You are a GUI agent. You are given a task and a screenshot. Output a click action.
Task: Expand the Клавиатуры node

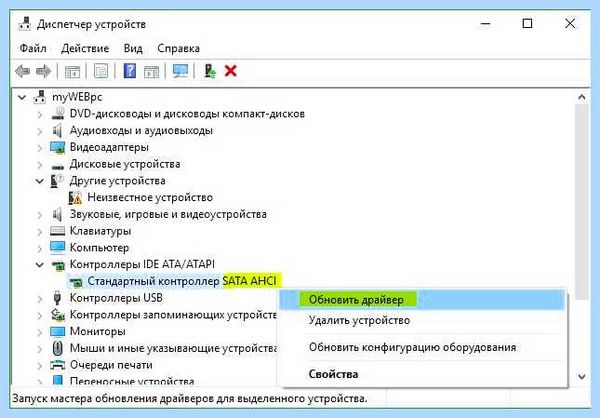pos(39,232)
